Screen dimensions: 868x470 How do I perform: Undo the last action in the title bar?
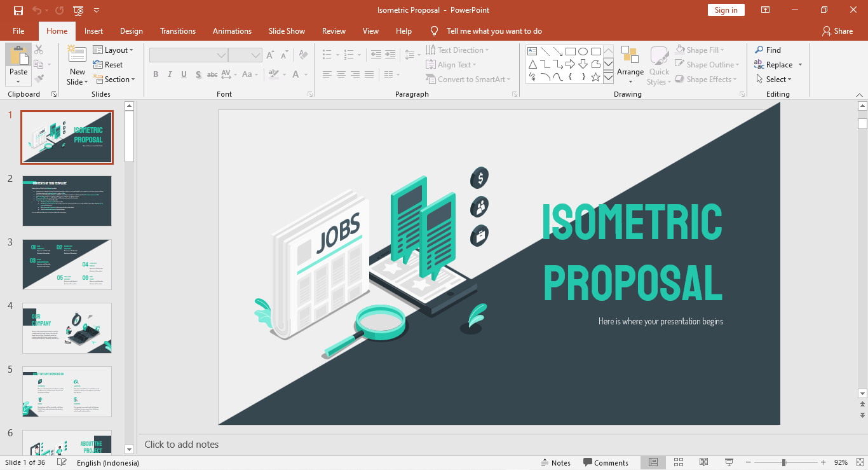point(37,10)
